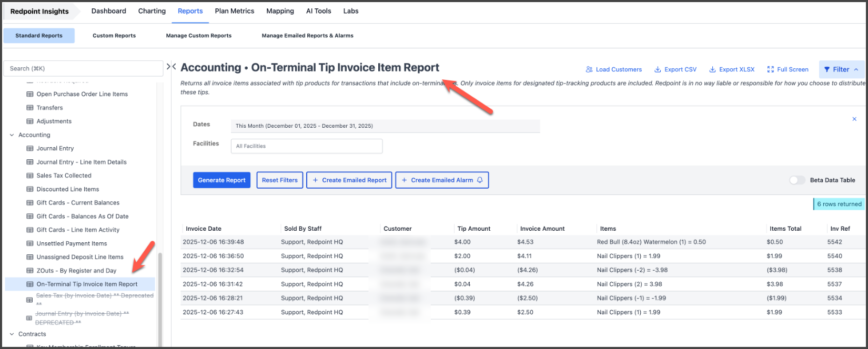Click the Load Customers people icon

tap(589, 69)
